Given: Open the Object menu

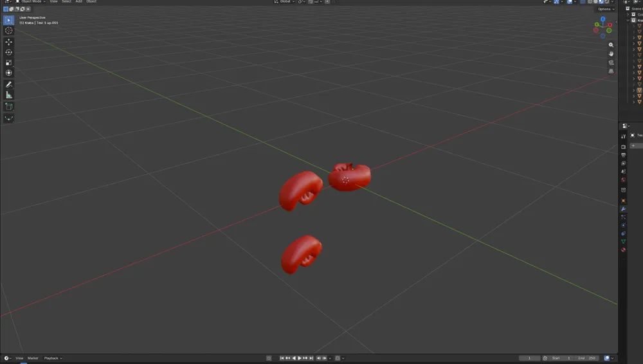Looking at the screenshot, I should pos(91,2).
